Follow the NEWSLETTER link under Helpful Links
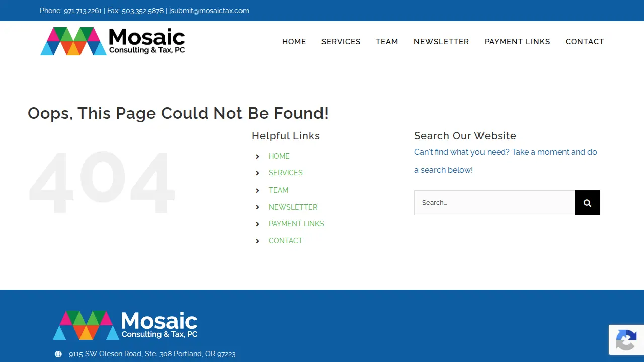Screen dimensions: 644x362 pyautogui.click(x=293, y=207)
